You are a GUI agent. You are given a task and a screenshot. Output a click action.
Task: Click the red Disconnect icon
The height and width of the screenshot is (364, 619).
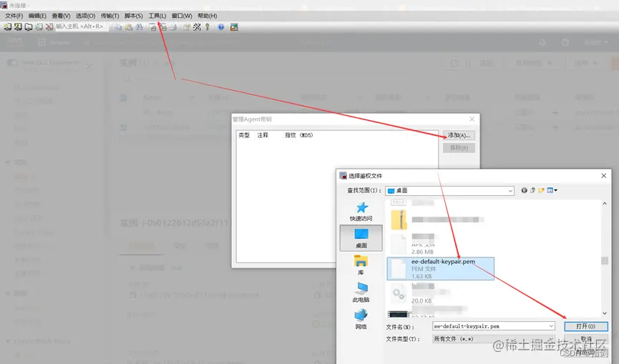coord(49,26)
